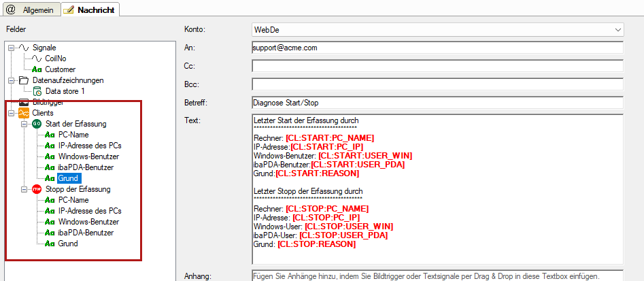
Task: Select the Datenaufzeichnungen tree item
Action: 68,80
